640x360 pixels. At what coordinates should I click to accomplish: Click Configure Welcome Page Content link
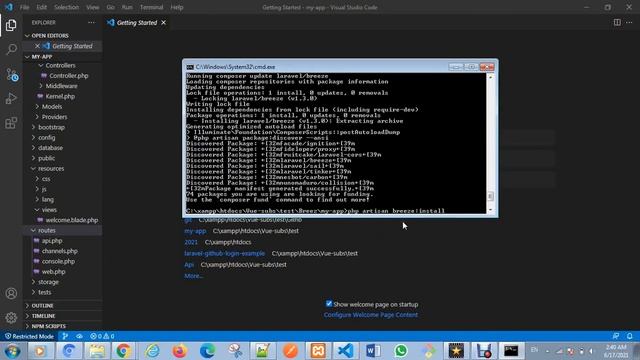371,315
